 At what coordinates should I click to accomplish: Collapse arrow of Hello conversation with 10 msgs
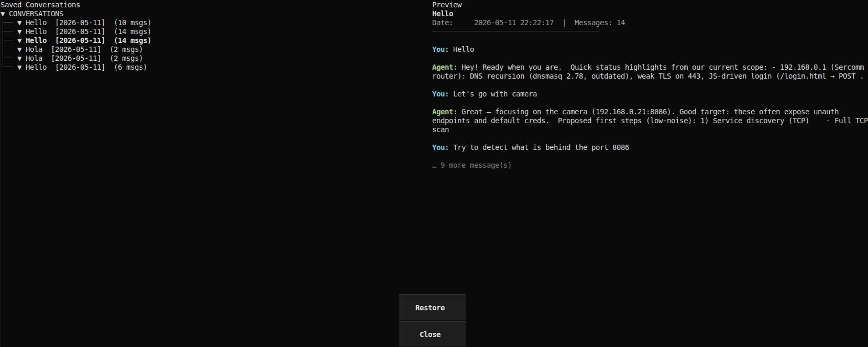(x=19, y=23)
